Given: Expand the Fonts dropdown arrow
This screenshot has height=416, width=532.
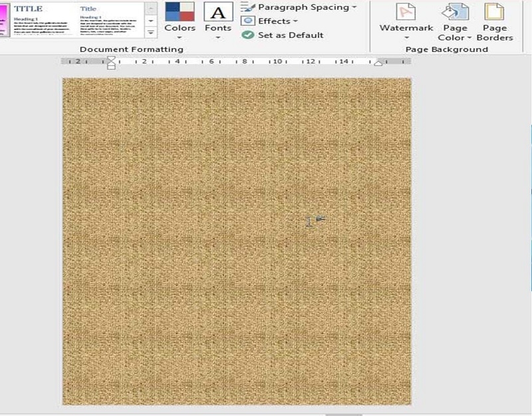Looking at the screenshot, I should click(x=218, y=38).
